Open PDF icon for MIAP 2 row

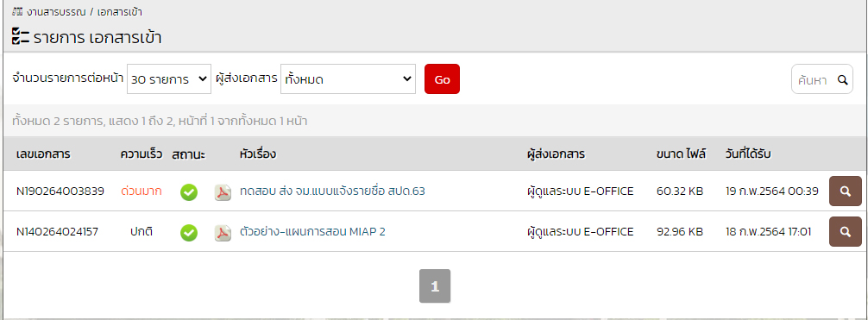pos(223,233)
